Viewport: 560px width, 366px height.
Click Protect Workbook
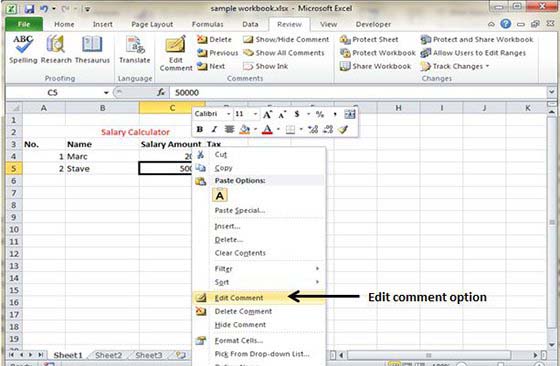[378, 53]
